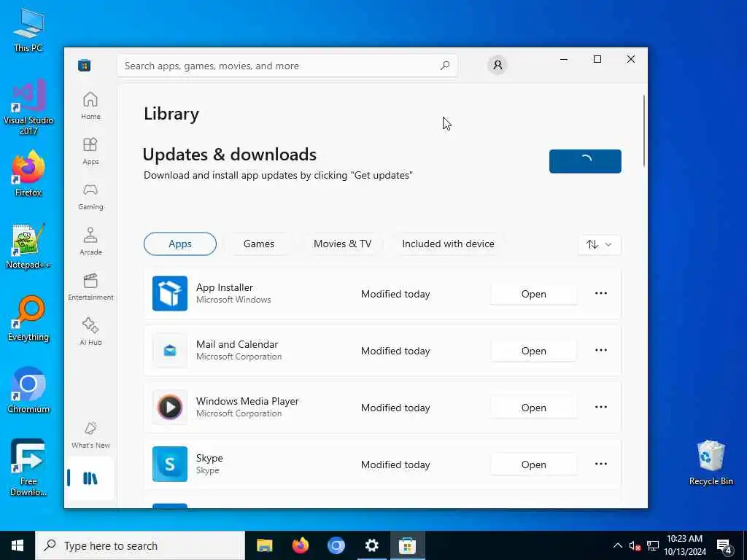The width and height of the screenshot is (747, 560).
Task: Open more options for Skype
Action: click(x=601, y=464)
